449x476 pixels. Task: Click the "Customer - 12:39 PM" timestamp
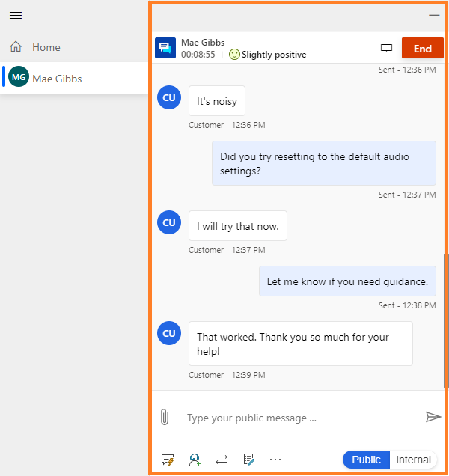pos(227,375)
